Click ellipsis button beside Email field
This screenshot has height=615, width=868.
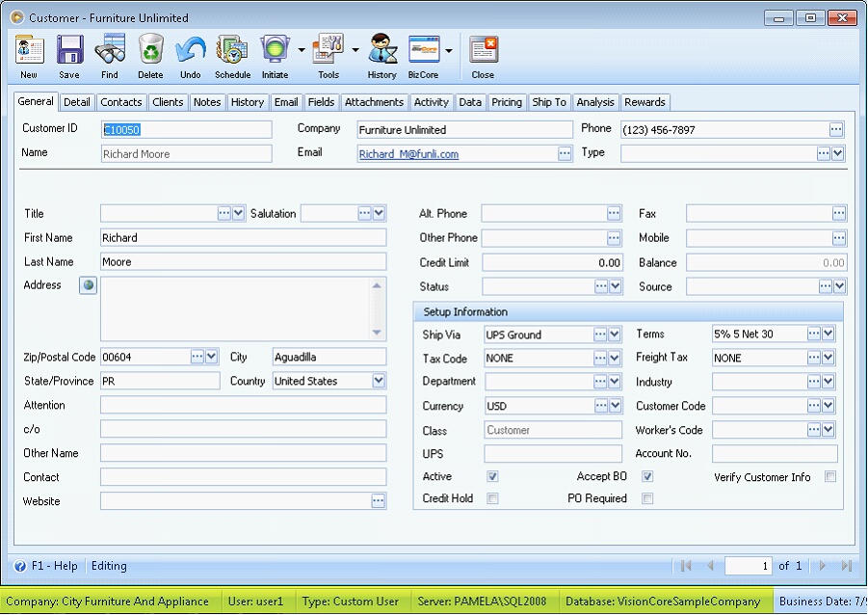point(565,153)
